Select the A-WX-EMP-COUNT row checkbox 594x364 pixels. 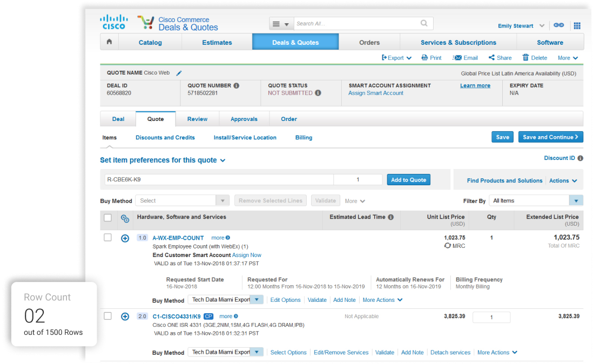point(107,238)
